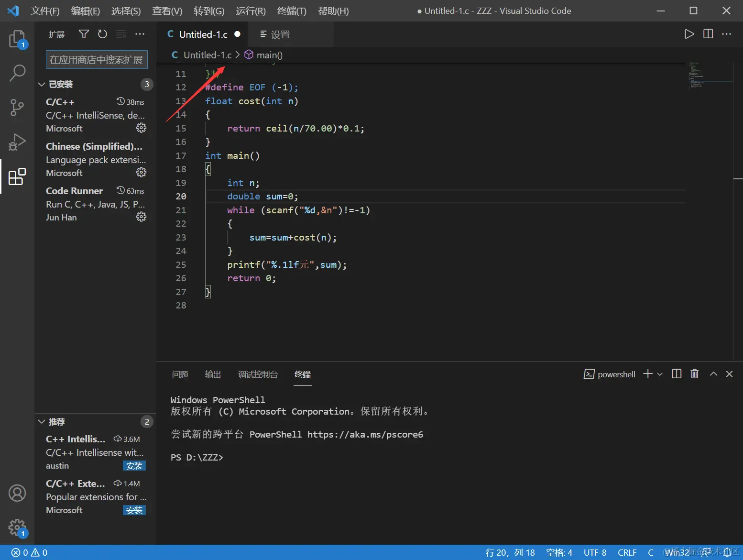Split the terminal panel
Viewport: 743px width, 560px height.
(677, 374)
